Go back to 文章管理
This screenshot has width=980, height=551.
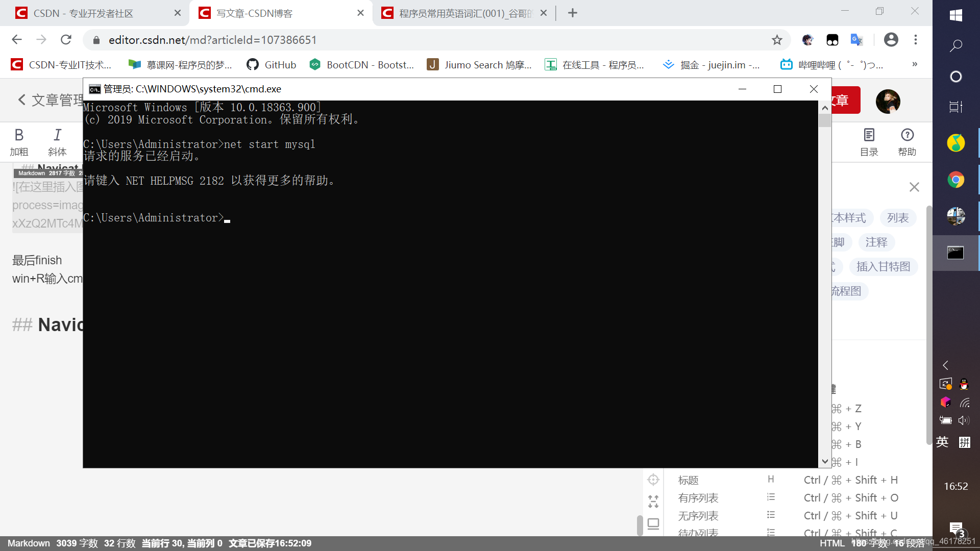coord(50,100)
